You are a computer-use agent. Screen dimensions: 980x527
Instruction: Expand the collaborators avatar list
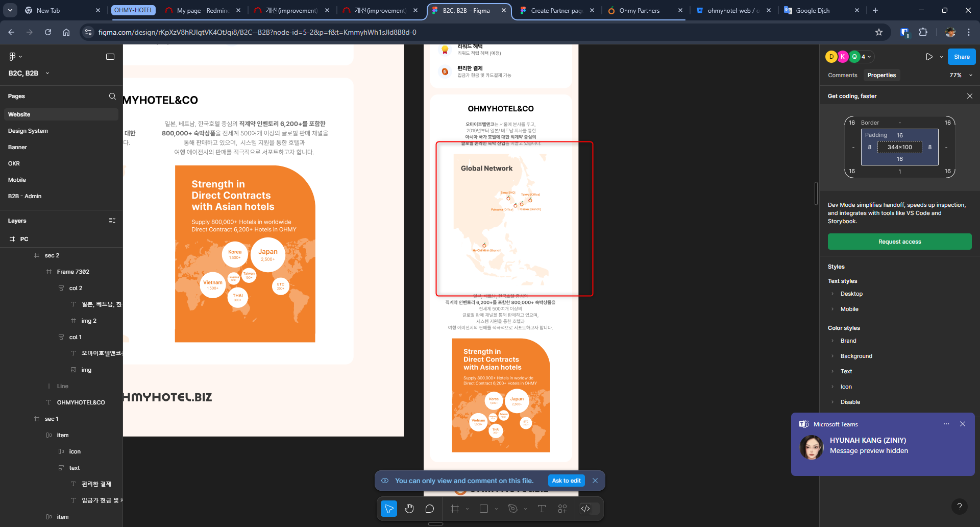point(866,57)
